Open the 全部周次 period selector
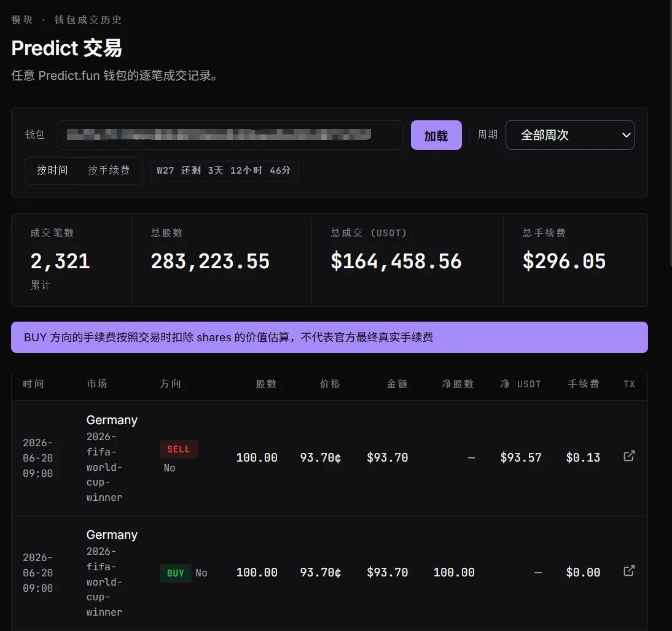Image resolution: width=672 pixels, height=631 pixels. [569, 135]
